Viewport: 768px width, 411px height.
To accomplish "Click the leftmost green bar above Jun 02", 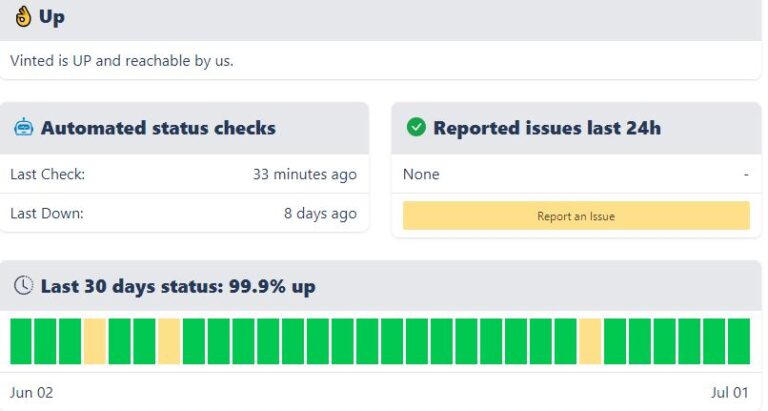I will (21, 341).
